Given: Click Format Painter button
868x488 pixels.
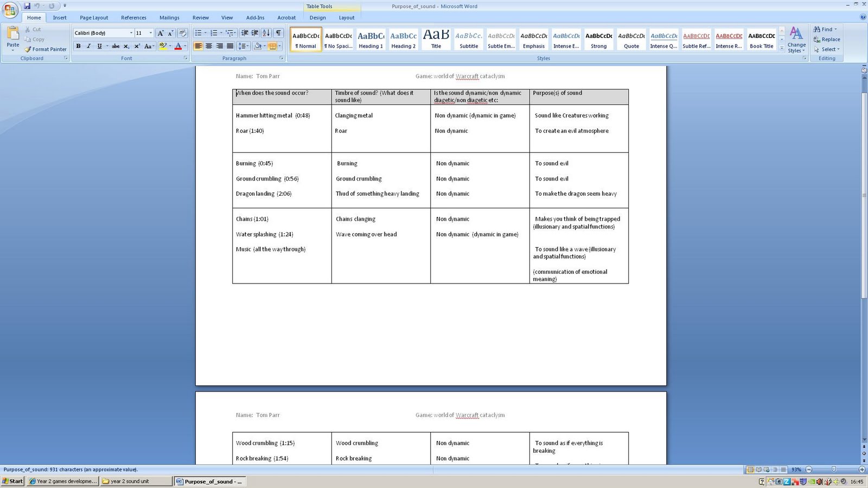Looking at the screenshot, I should tap(46, 49).
